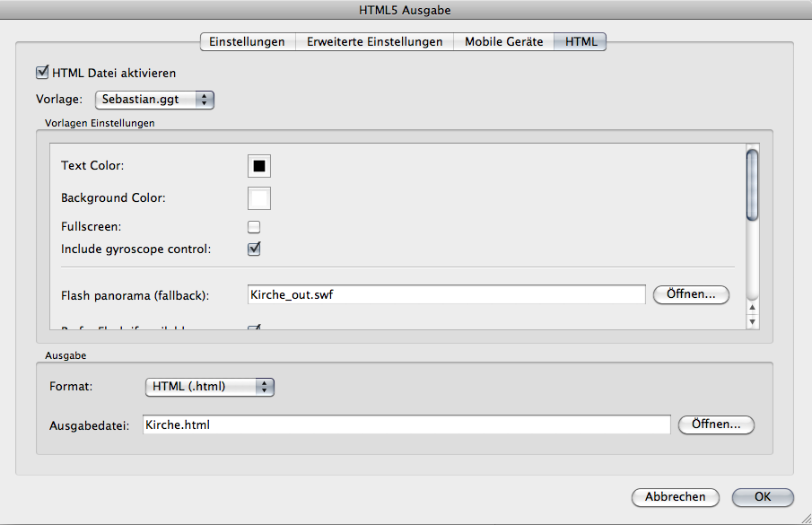Focus the Ausgabedatei field containing Kirche.html

(x=406, y=424)
